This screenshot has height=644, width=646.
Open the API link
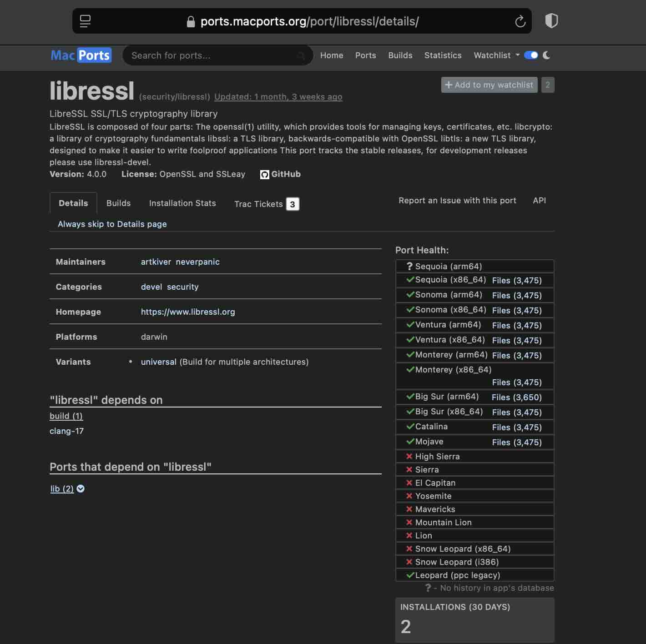click(x=540, y=201)
